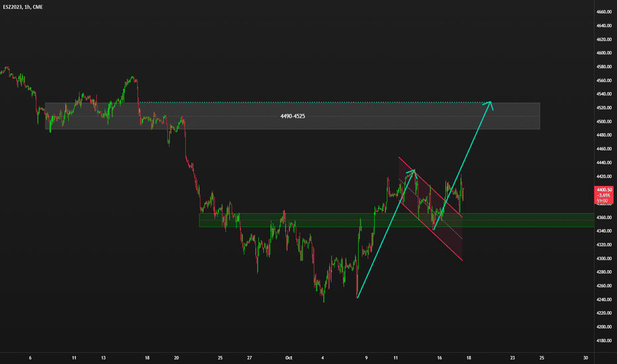Image resolution: width=617 pixels, height=364 pixels.
Task: Click the 4340.00 price axis label
Action: [604, 231]
